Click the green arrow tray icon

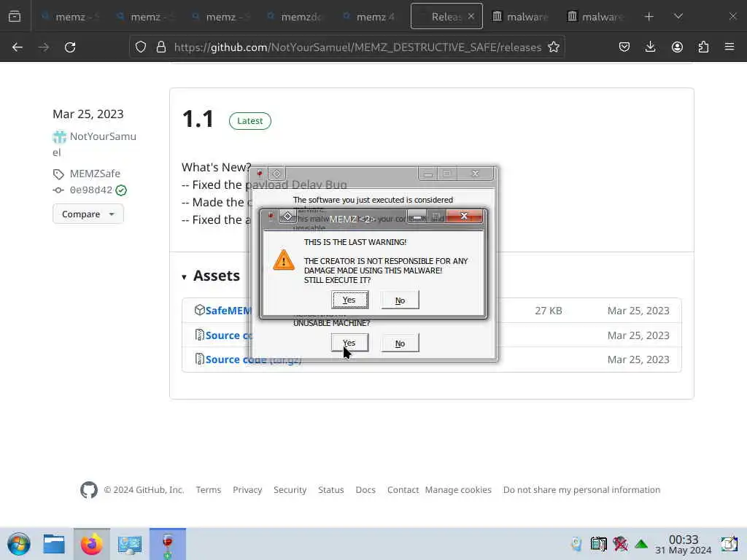coord(641,544)
